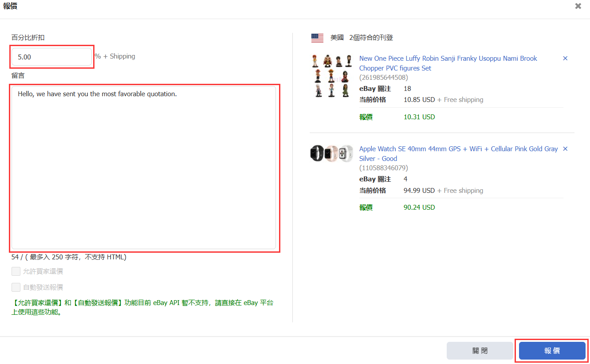
Task: Click the 百分比折扣 label
Action: [28, 38]
